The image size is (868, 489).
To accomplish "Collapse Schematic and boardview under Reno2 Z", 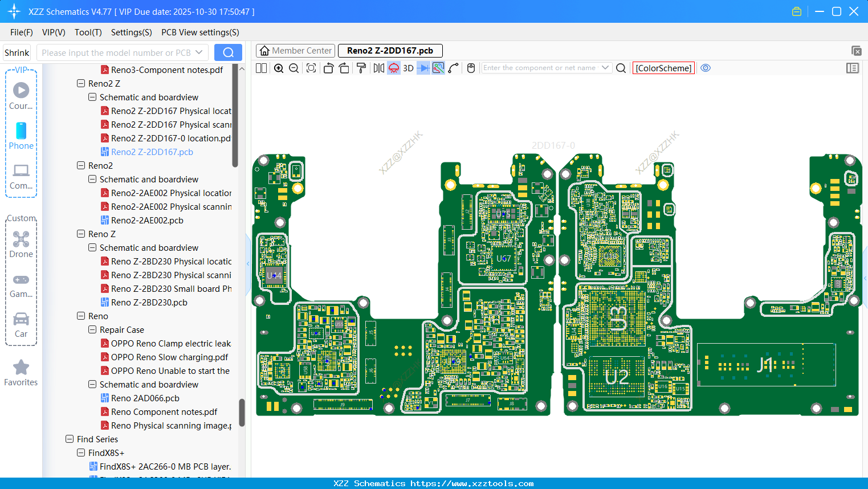I will [92, 97].
